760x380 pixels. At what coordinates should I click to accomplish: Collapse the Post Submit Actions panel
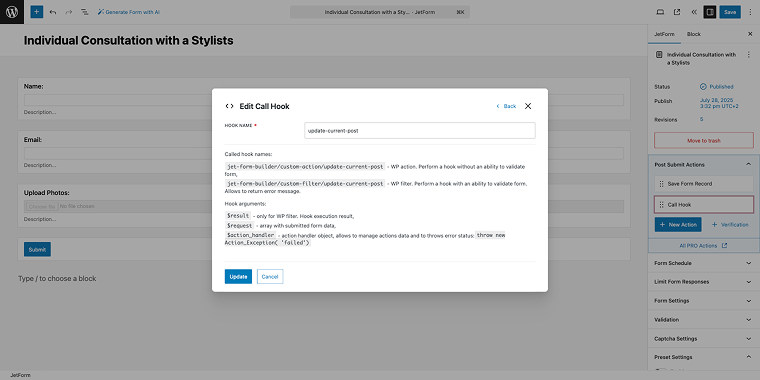[704, 165]
